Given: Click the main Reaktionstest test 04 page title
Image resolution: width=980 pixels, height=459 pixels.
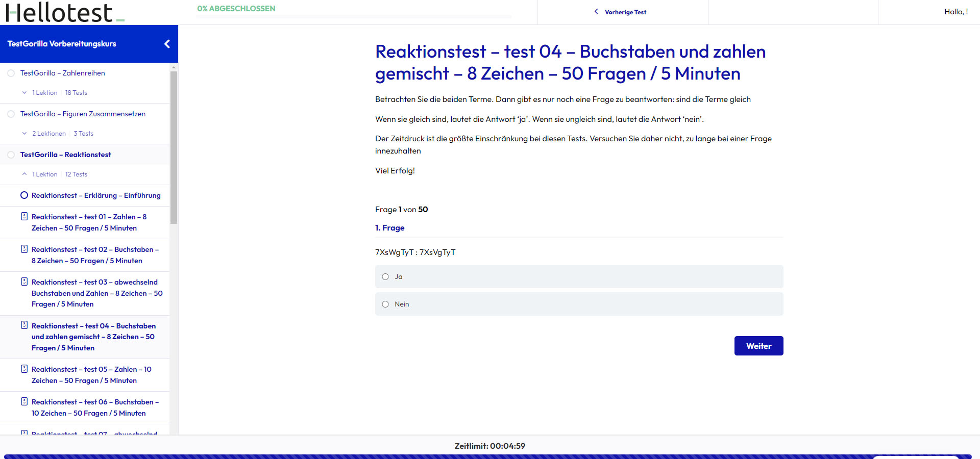Looking at the screenshot, I should tap(570, 63).
